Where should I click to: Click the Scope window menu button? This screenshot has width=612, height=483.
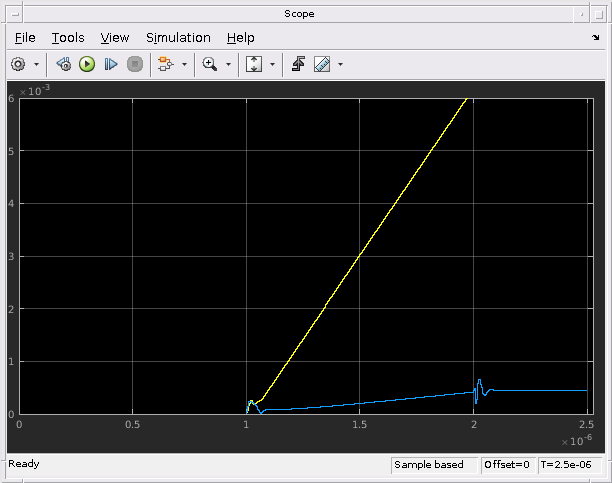pos(15,14)
